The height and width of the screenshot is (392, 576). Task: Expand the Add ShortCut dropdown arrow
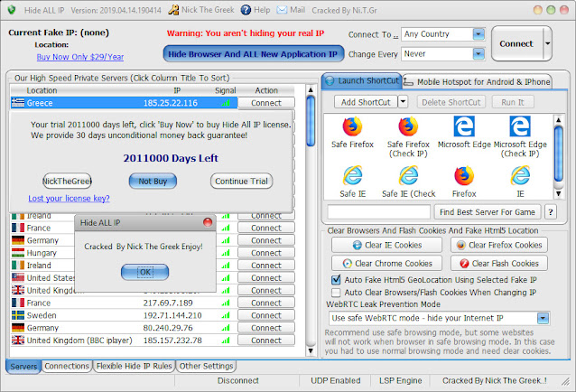403,102
